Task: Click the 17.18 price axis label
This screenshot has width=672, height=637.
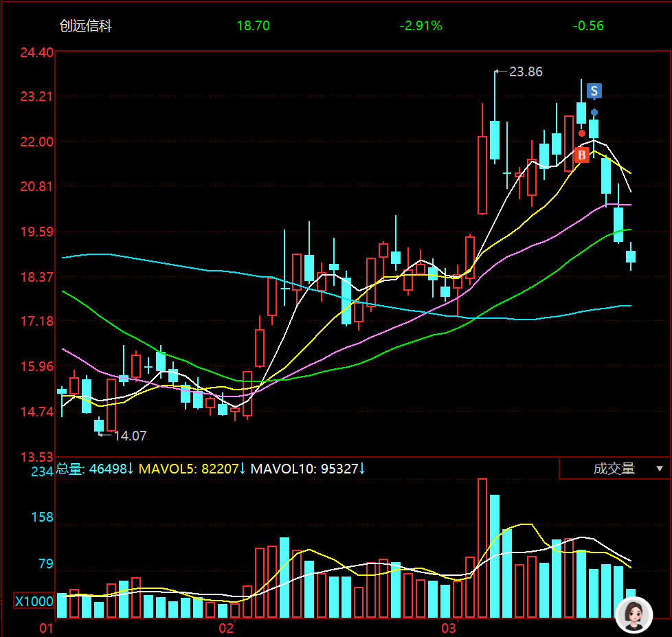Action: 37,321
